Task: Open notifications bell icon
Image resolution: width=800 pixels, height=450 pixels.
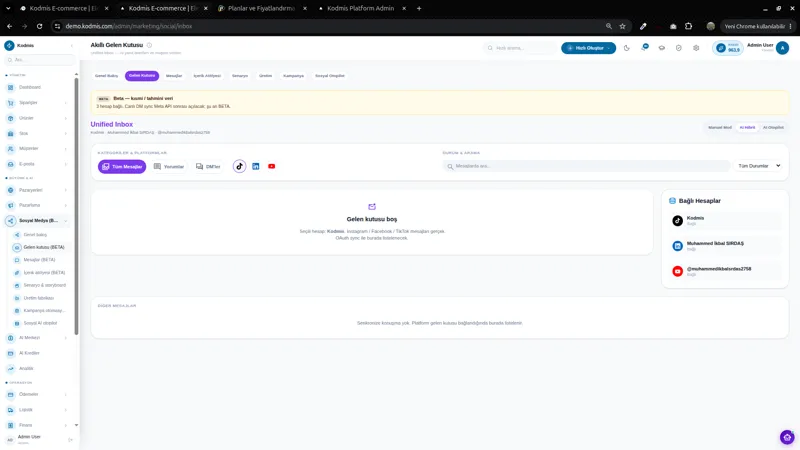Action: pyautogui.click(x=645, y=47)
